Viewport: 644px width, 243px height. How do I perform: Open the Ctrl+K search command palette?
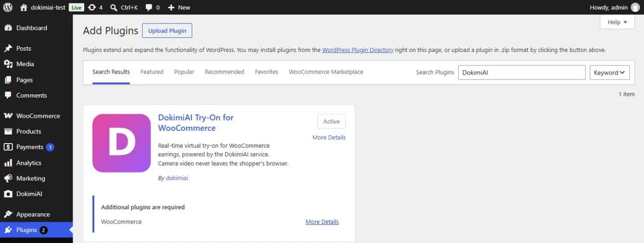tap(124, 7)
